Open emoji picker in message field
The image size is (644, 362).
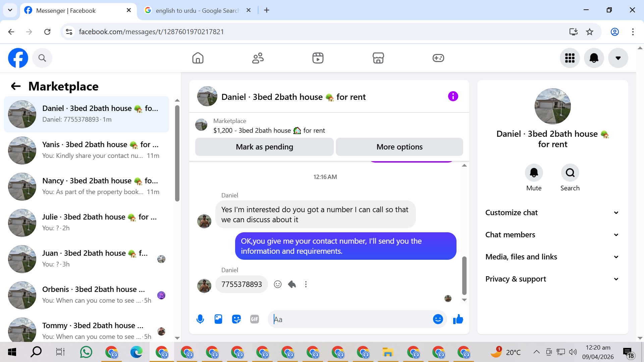(x=438, y=319)
